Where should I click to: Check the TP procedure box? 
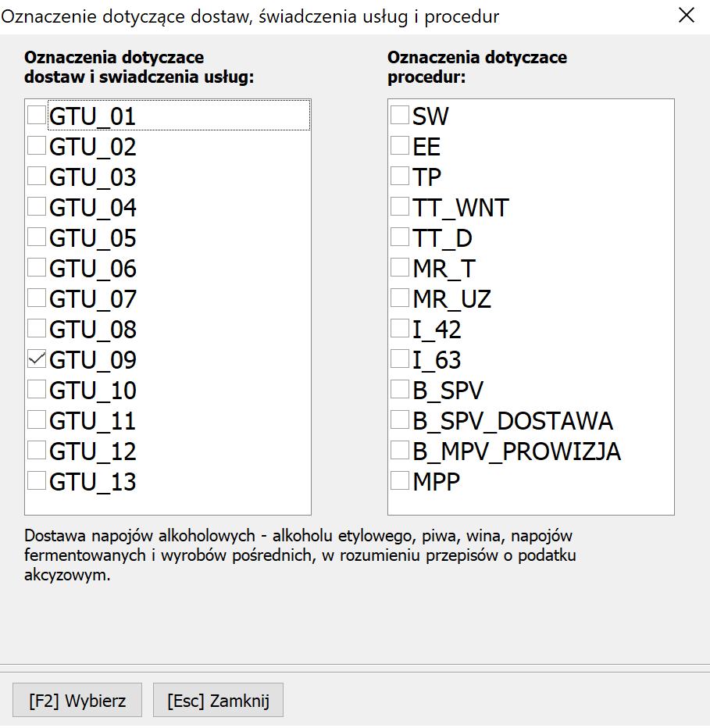400,176
